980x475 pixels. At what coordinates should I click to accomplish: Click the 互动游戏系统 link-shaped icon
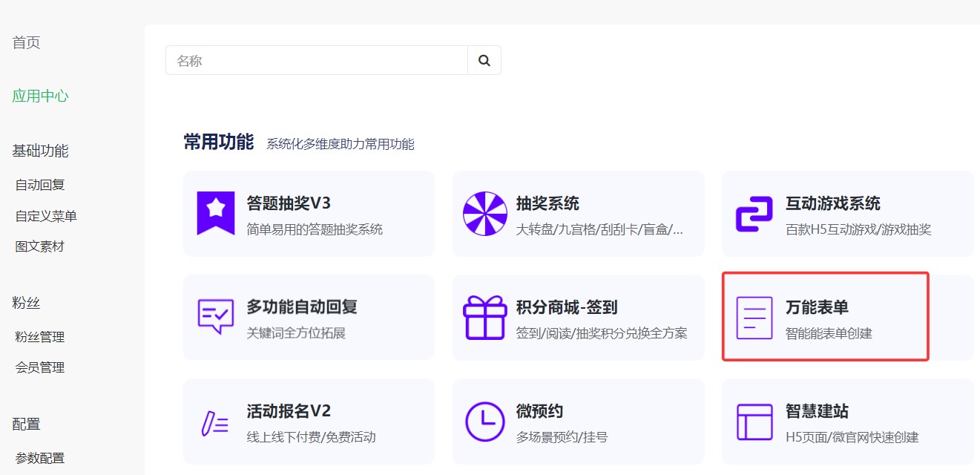(754, 214)
